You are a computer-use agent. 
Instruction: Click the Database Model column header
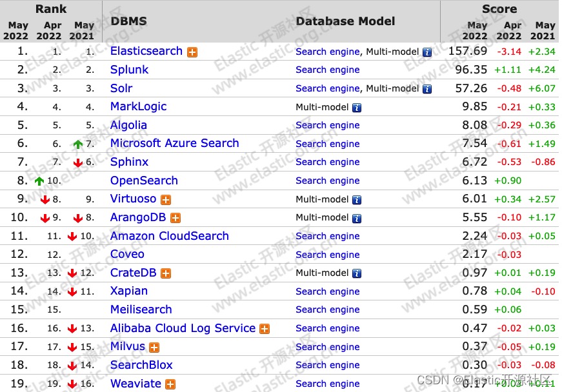pos(345,21)
